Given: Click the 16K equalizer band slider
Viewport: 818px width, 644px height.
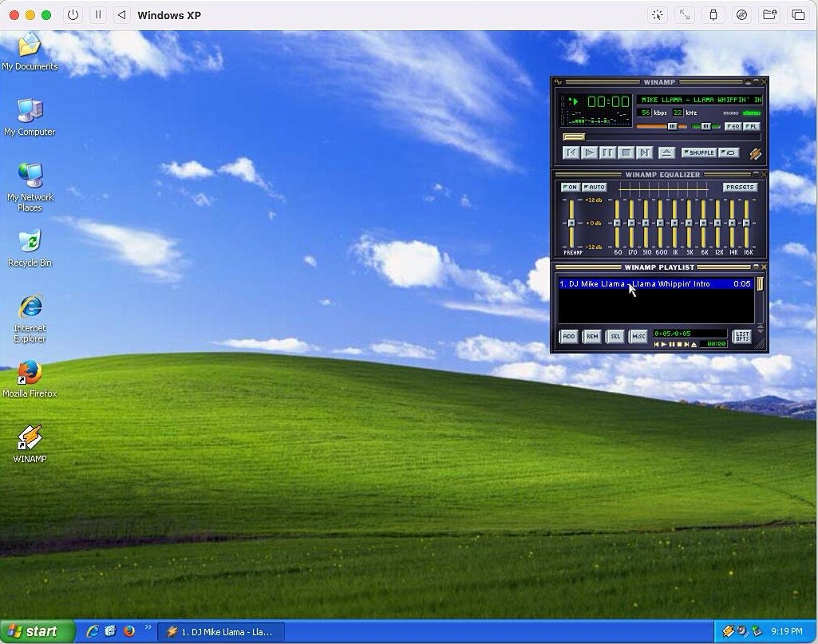Looking at the screenshot, I should [746, 223].
